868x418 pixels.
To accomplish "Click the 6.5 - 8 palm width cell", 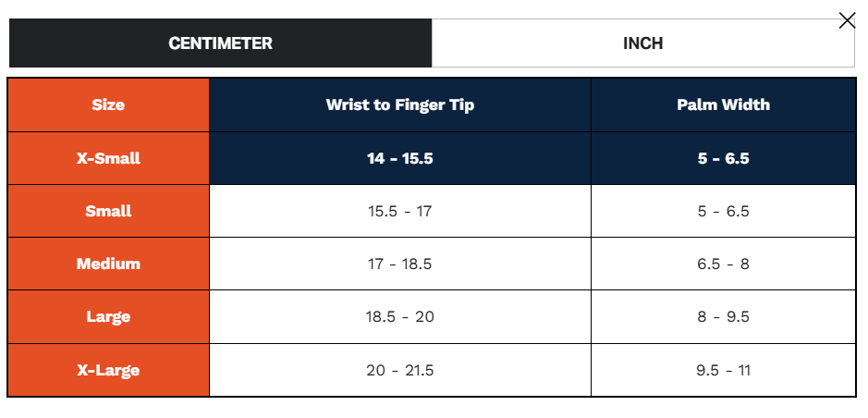I will tap(723, 264).
